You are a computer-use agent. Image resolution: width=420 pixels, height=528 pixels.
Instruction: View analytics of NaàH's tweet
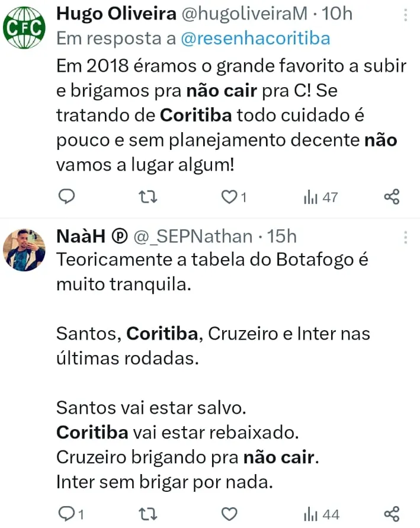pyautogui.click(x=321, y=513)
